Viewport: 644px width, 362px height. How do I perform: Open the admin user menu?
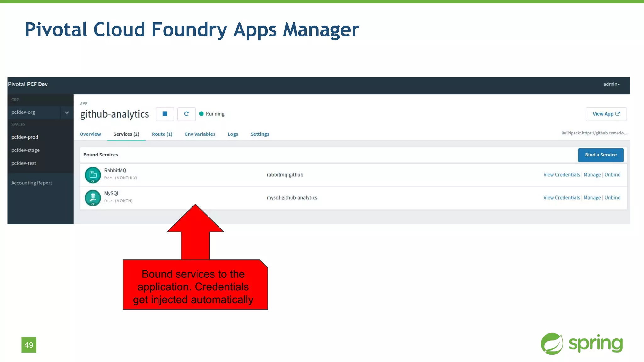[611, 84]
